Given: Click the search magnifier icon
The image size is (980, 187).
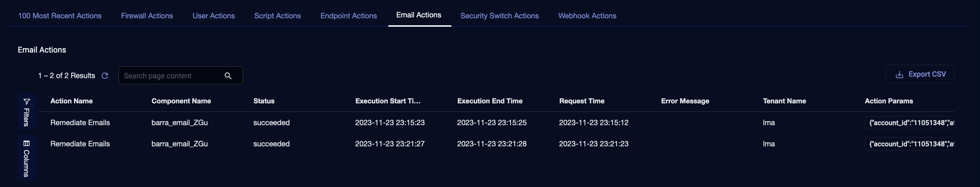Looking at the screenshot, I should click(228, 75).
